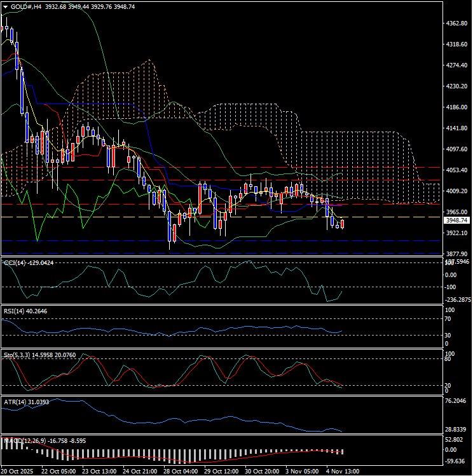Click the 20 Oct 2025 date label
Image resolution: width=473 pixels, height=476 pixels.
tap(17, 471)
